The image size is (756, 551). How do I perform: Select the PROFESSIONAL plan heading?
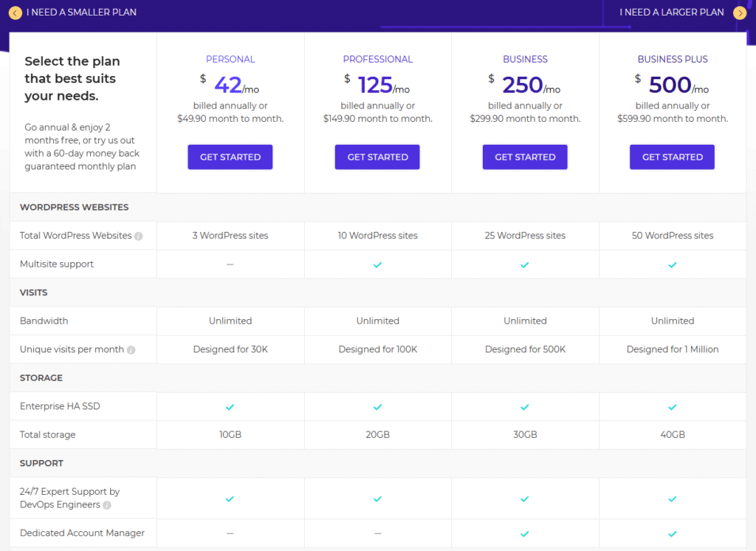pos(377,59)
